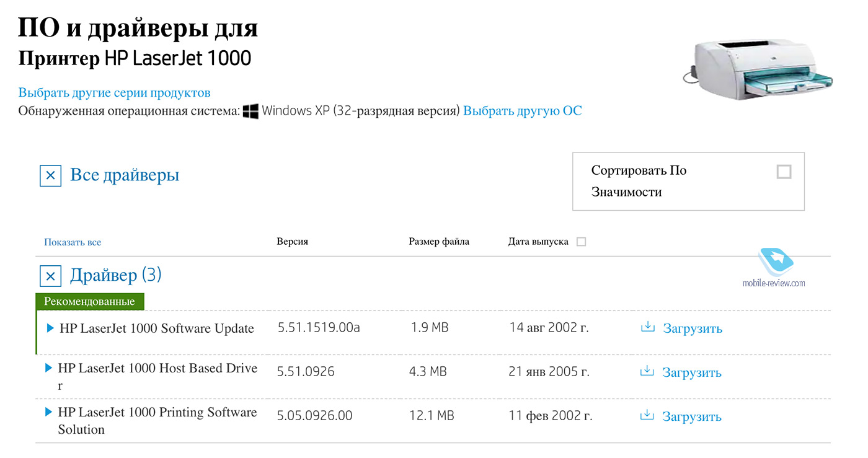Viewport: 868px width, 458px height.
Task: Toggle the 'Дата выпуска' sort checkbox
Action: point(581,242)
